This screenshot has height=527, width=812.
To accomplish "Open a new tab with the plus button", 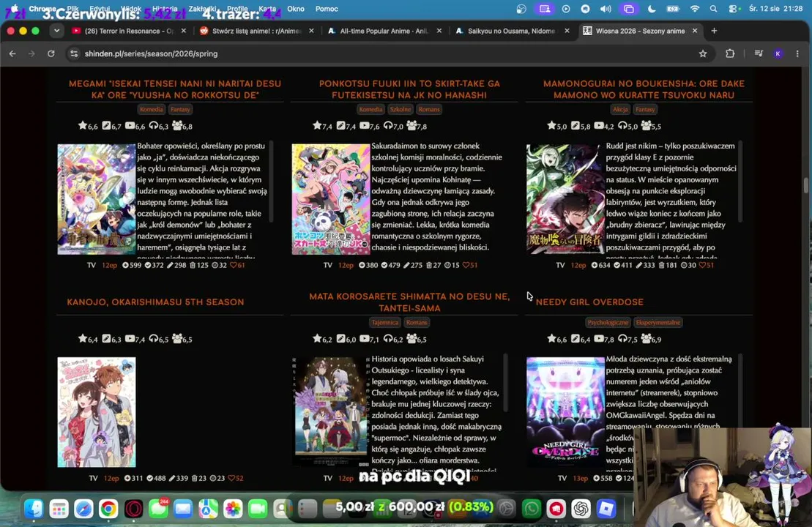I will click(x=714, y=31).
